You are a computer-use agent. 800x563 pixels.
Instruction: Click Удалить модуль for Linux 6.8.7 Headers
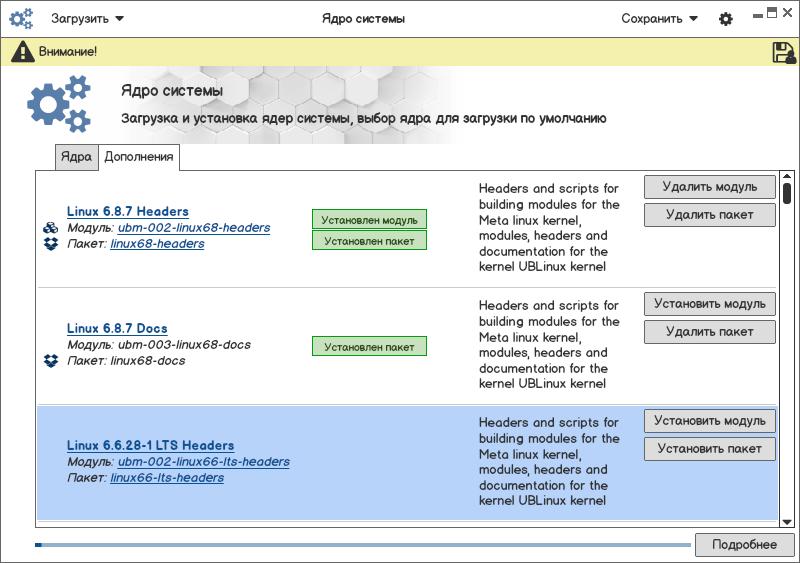pos(709,187)
